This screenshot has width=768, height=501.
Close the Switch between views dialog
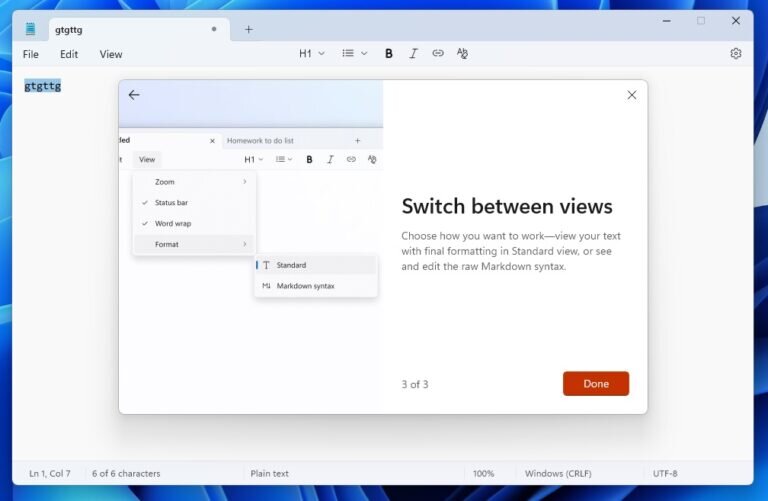tap(631, 95)
